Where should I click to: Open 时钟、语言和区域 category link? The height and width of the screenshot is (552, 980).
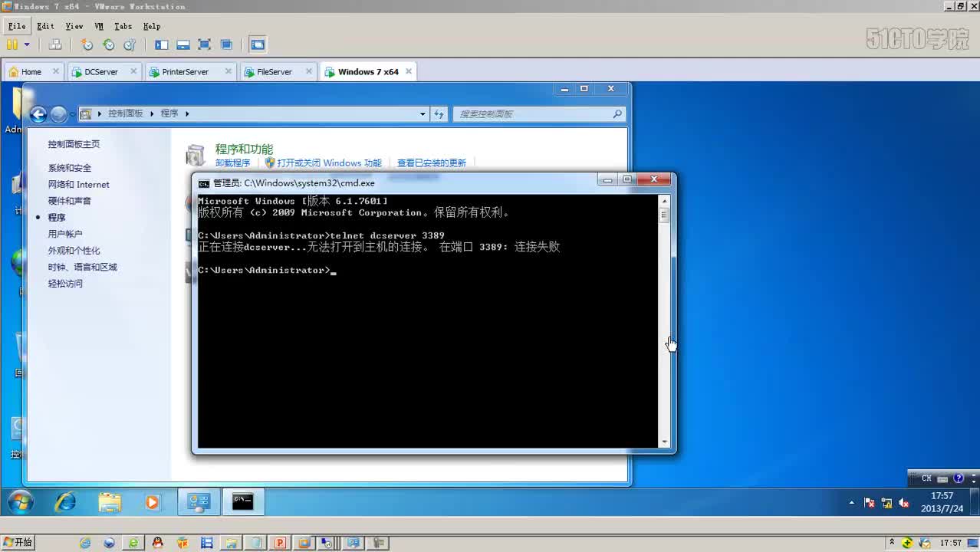tap(82, 267)
